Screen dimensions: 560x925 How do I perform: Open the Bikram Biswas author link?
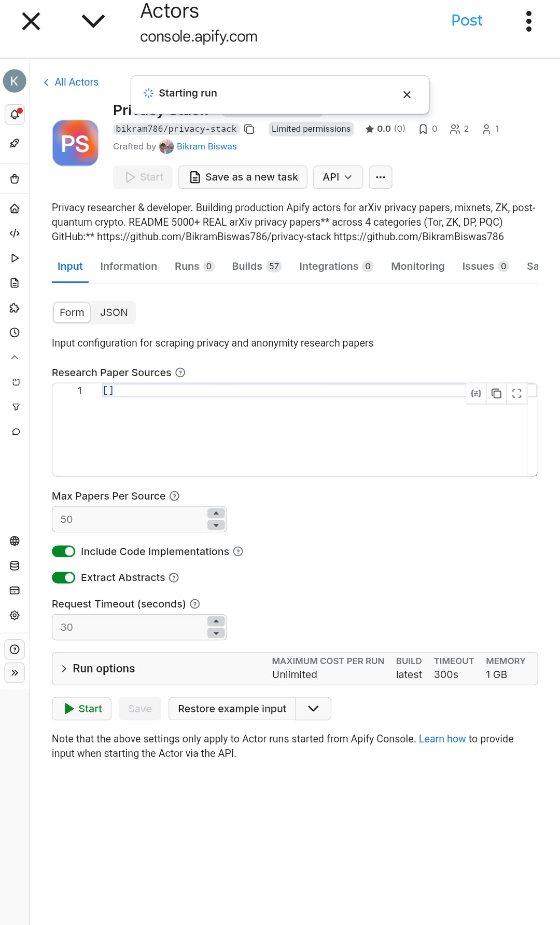(x=206, y=147)
